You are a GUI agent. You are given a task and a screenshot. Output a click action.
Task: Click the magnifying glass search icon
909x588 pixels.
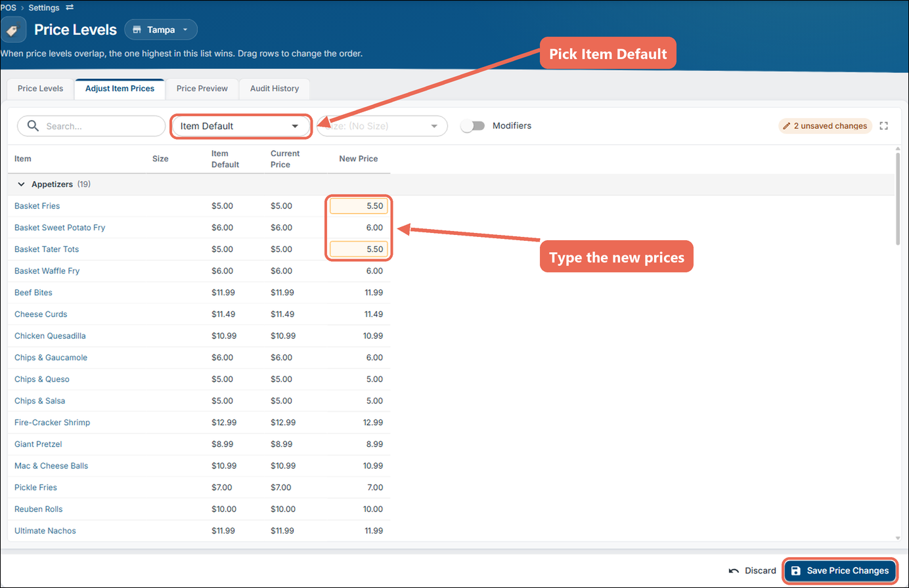[x=33, y=125]
